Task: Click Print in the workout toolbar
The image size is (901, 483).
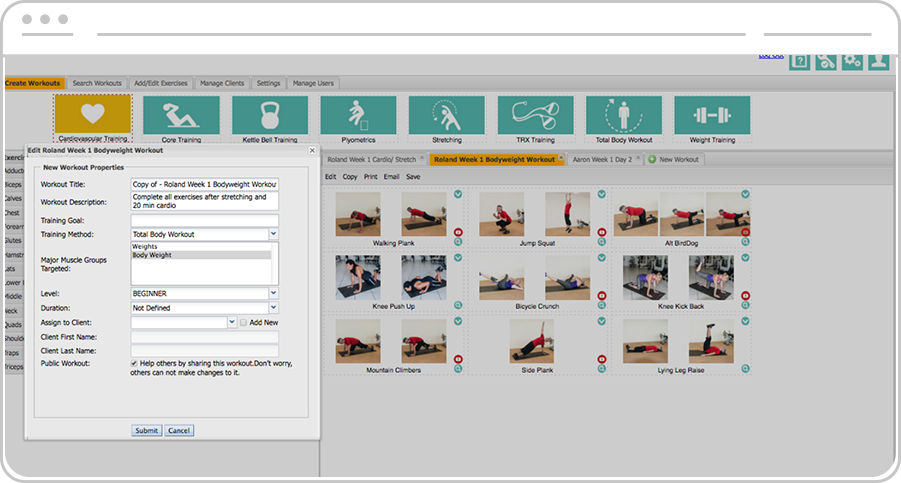Action: [371, 177]
